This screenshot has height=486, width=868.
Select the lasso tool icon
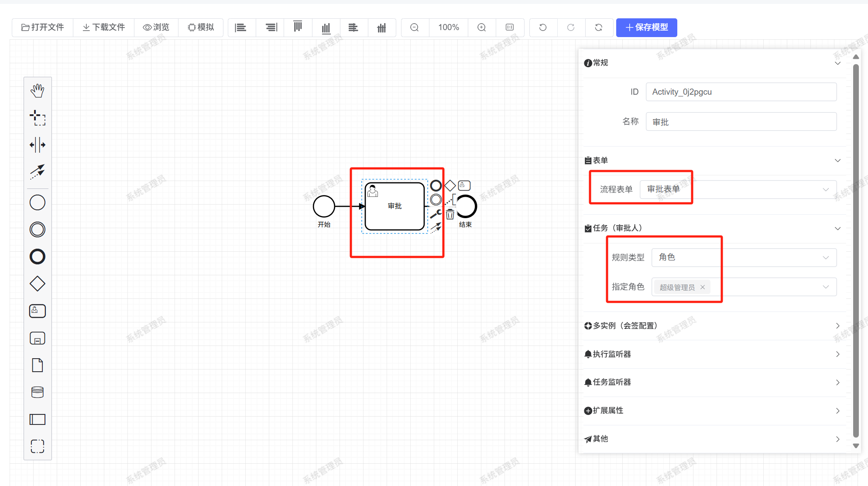tap(38, 118)
